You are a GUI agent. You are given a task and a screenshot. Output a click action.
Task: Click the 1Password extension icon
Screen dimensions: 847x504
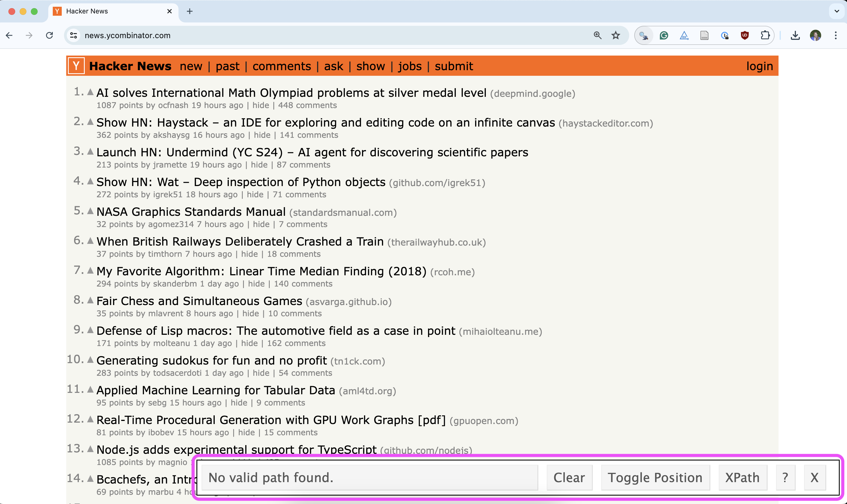(x=724, y=35)
